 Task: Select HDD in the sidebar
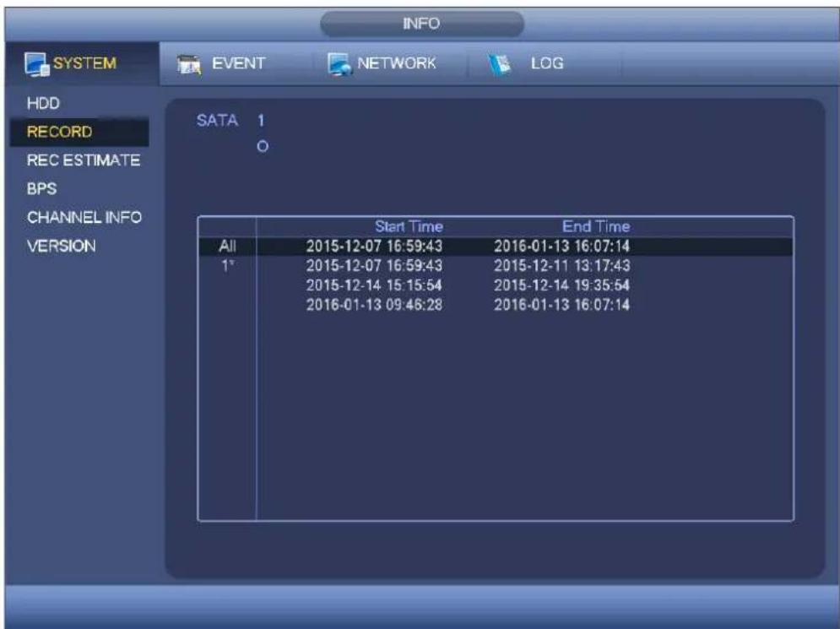tap(43, 103)
